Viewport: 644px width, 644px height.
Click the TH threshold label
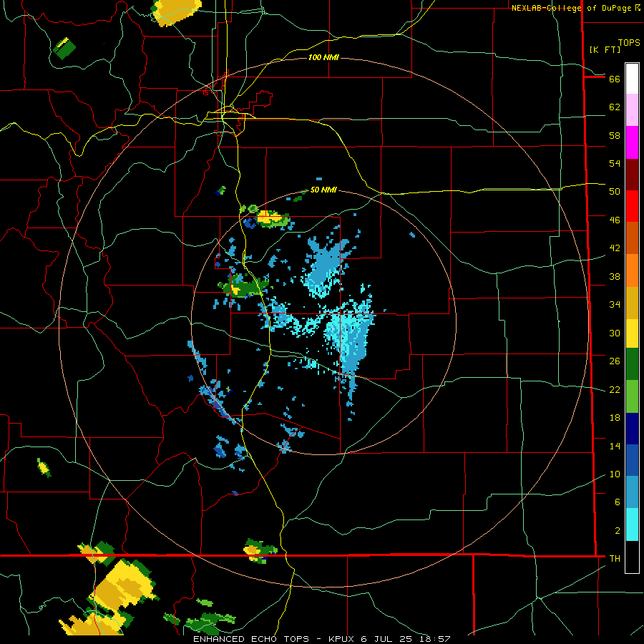click(x=615, y=559)
